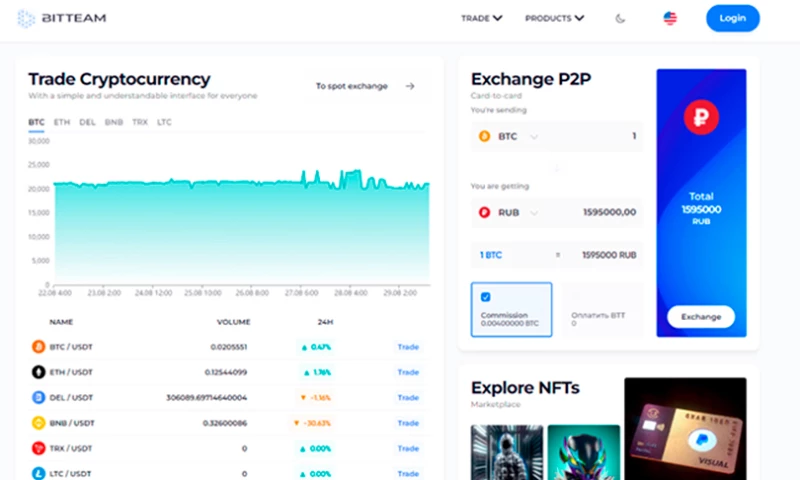Click the Explore NFTs heading
The height and width of the screenshot is (480, 800).
click(525, 388)
